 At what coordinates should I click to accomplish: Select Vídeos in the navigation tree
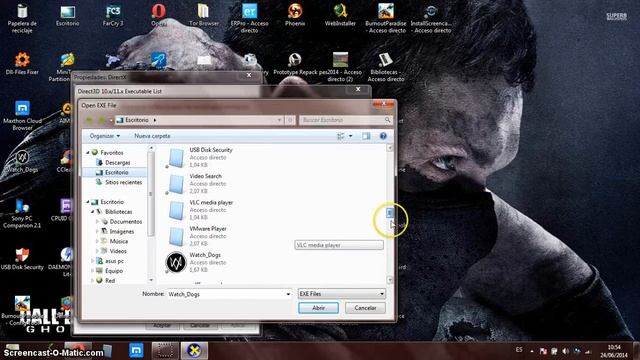pos(118,251)
